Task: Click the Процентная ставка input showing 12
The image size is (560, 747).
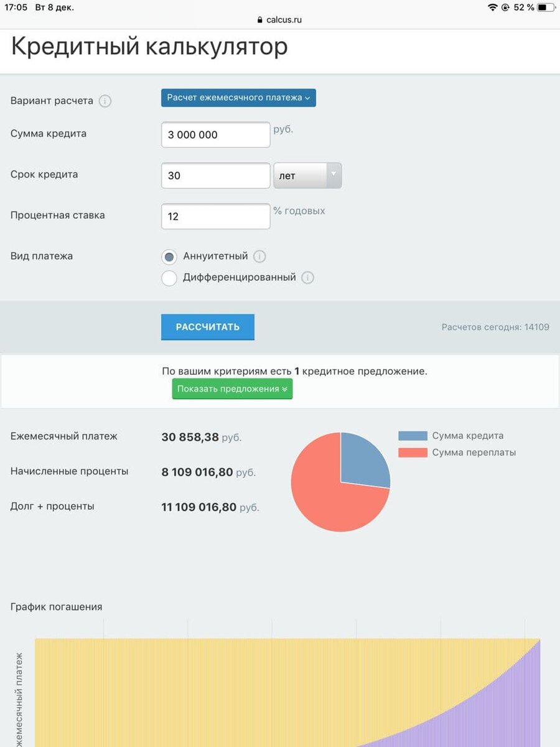Action: [215, 216]
